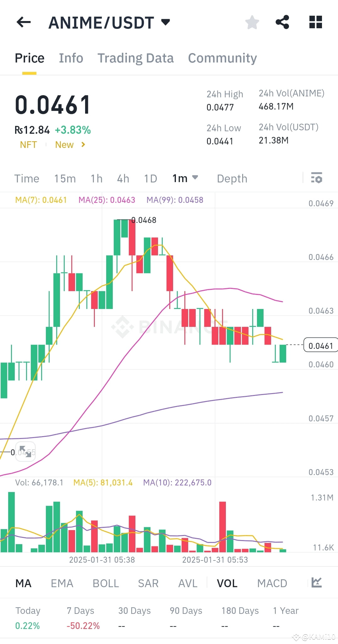Tap the 1 Year performance label
This screenshot has width=338, height=644.
point(286,610)
